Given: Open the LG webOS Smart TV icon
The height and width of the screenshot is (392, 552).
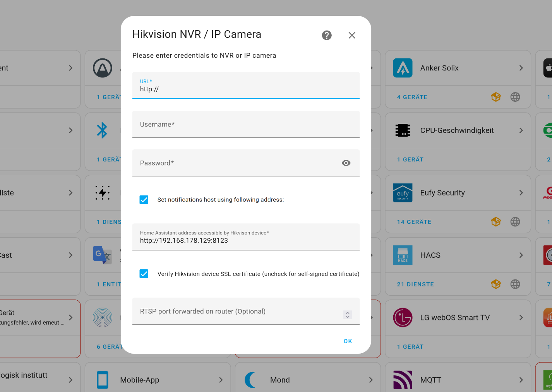Looking at the screenshot, I should pos(403,318).
